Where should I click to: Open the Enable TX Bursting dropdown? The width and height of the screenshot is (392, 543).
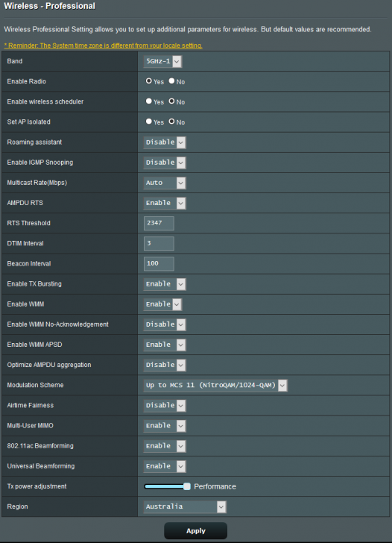point(165,284)
